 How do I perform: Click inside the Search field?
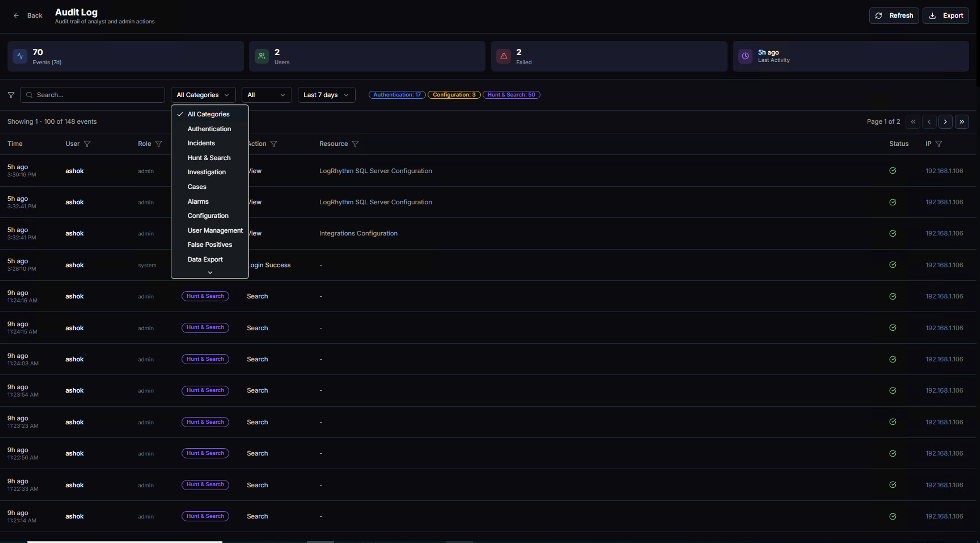coord(92,95)
